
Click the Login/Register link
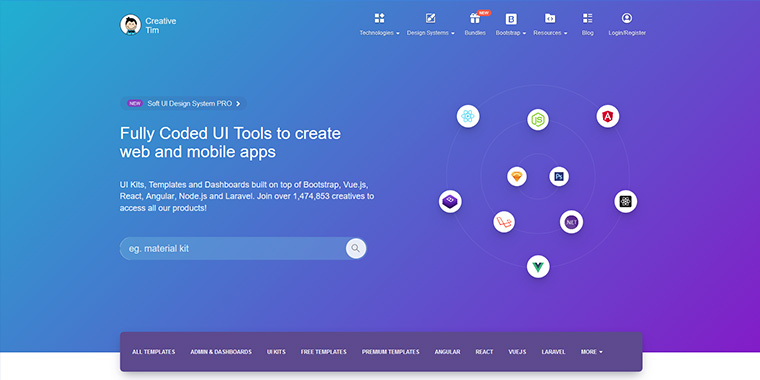point(627,33)
